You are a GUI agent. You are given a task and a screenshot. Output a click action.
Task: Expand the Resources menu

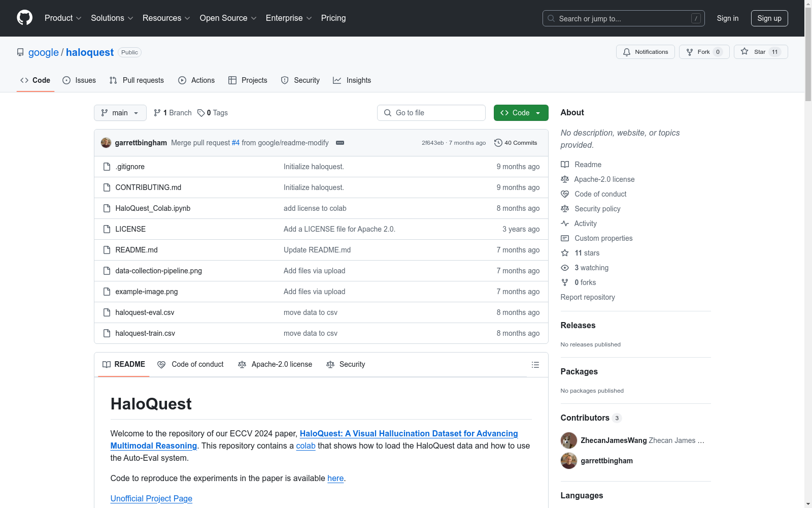(166, 18)
